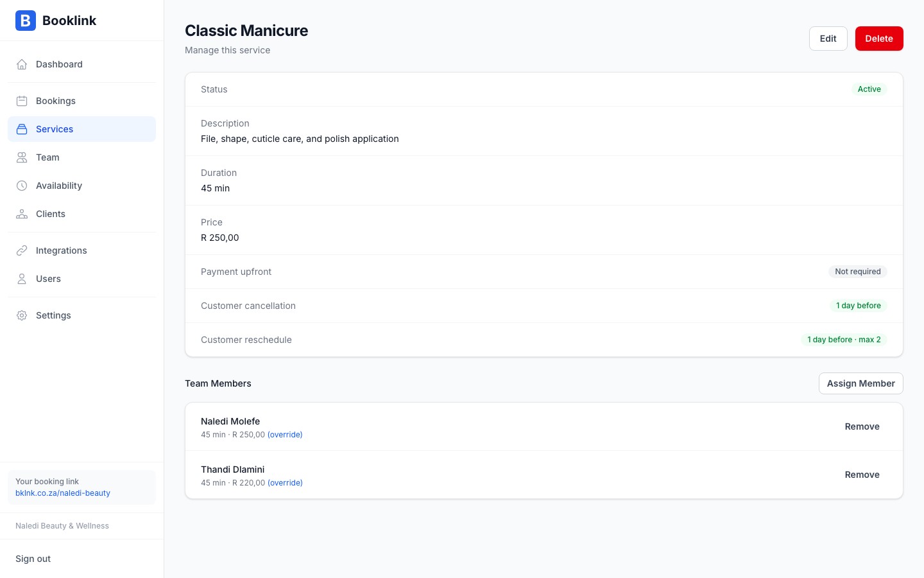Image resolution: width=924 pixels, height=578 pixels.
Task: Select the Services briefcase icon
Action: tap(22, 129)
